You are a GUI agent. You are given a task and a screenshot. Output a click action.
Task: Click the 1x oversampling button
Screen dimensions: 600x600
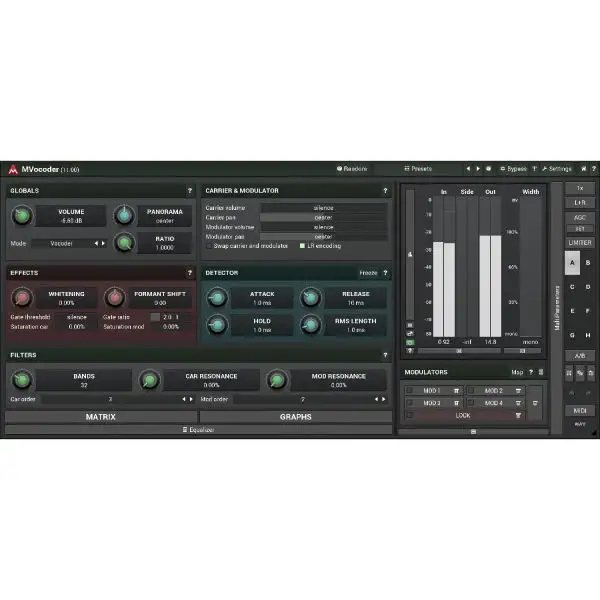coord(580,188)
